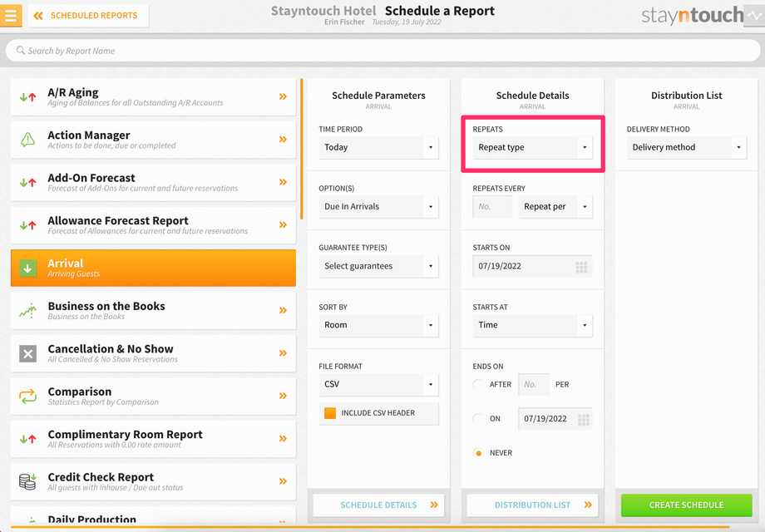Image resolution: width=765 pixels, height=532 pixels.
Task: Open the Time Period dropdown
Action: coord(378,147)
